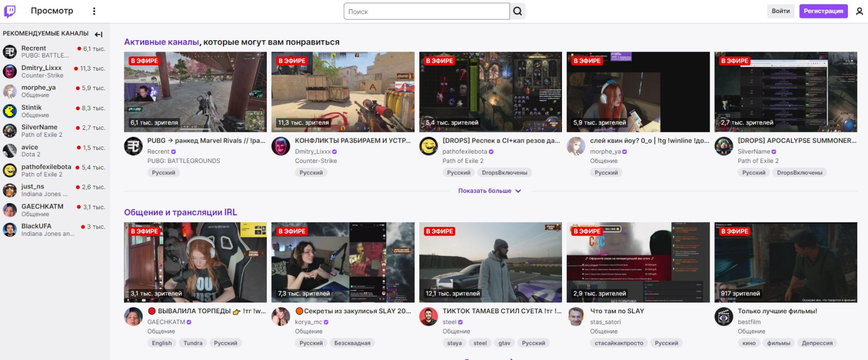Open Dmitry_Lixxx Counter-Strike stream thumbnail

click(343, 92)
